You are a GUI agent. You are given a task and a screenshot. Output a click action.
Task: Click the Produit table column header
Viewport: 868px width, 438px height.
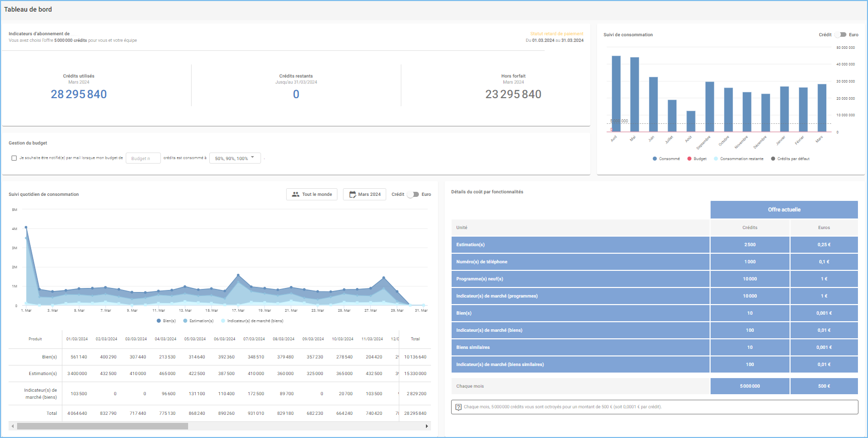pos(35,339)
